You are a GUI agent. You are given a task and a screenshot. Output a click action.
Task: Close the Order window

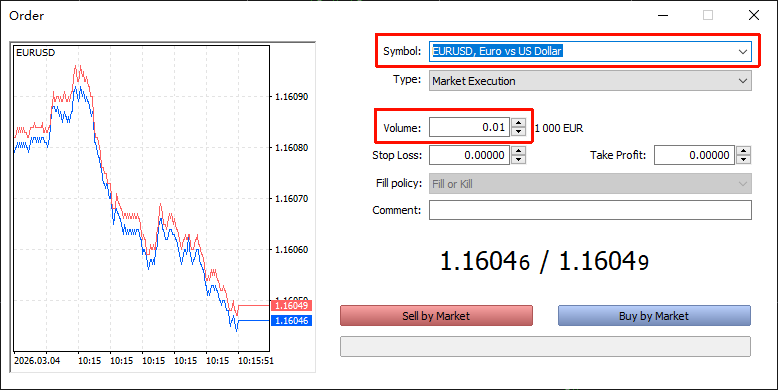point(754,15)
